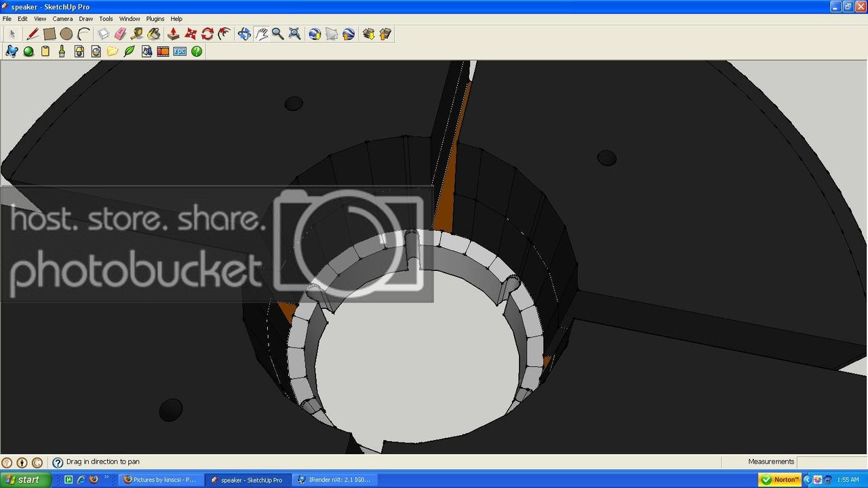Screen dimensions: 868x488
Task: Click the green leaf plants icon
Action: click(x=130, y=51)
